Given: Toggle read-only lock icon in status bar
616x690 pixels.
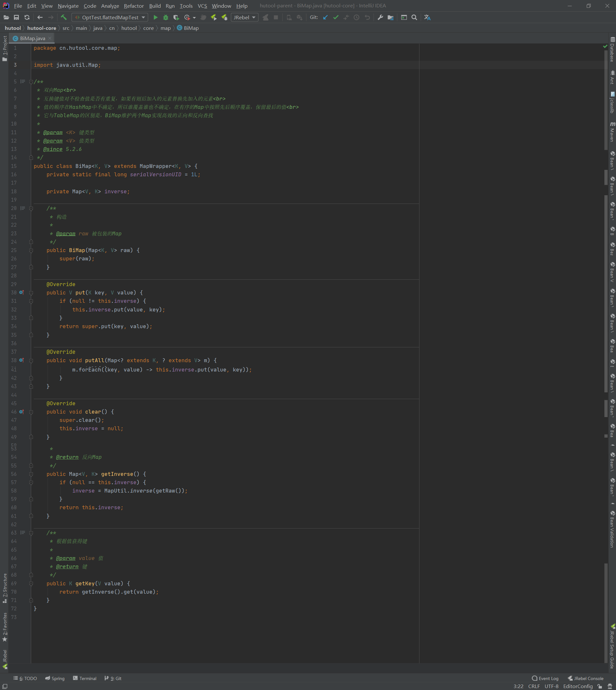Looking at the screenshot, I should [600, 686].
